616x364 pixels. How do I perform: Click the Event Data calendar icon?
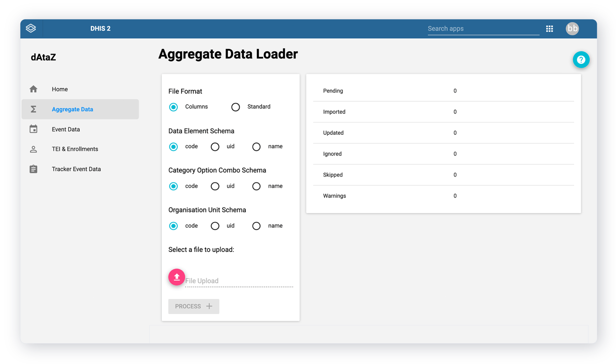[x=33, y=129]
